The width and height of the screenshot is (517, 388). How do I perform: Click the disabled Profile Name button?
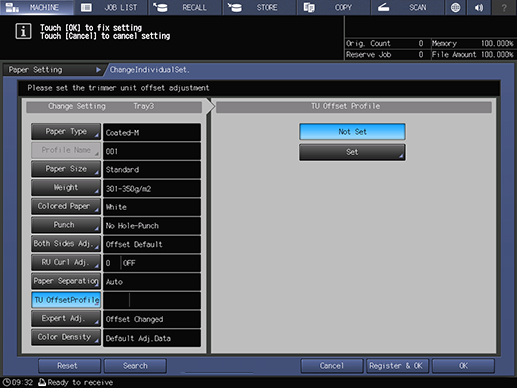click(66, 150)
